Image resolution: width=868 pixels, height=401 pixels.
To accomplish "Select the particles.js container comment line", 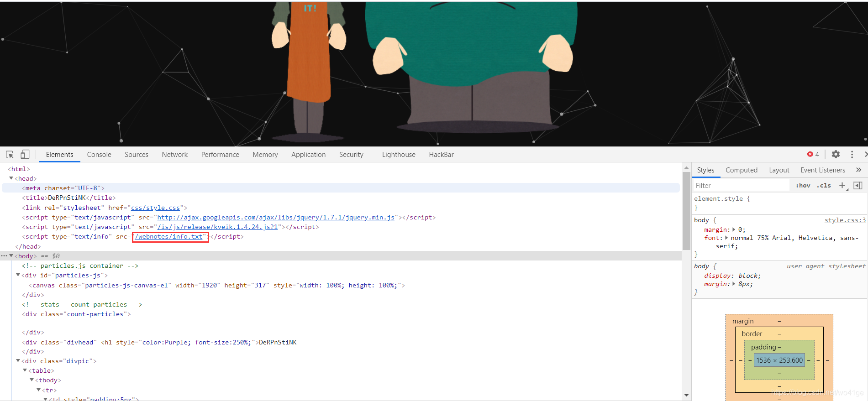I will tap(80, 266).
